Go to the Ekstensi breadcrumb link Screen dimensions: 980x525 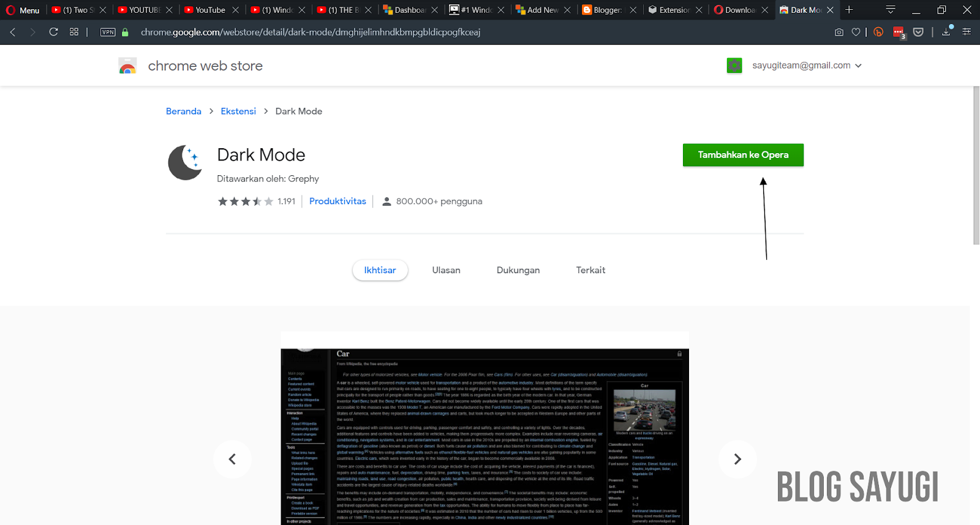(x=238, y=111)
